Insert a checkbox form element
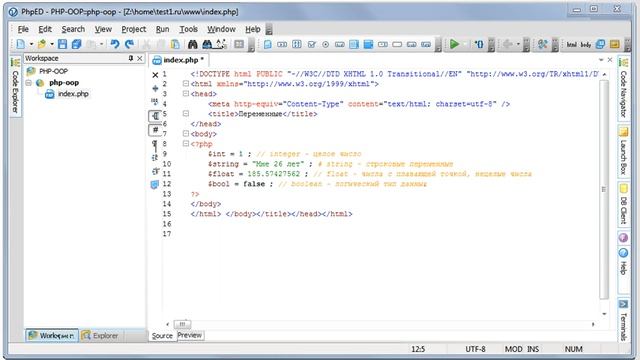Viewport: 640px width, 360px height. click(311, 44)
